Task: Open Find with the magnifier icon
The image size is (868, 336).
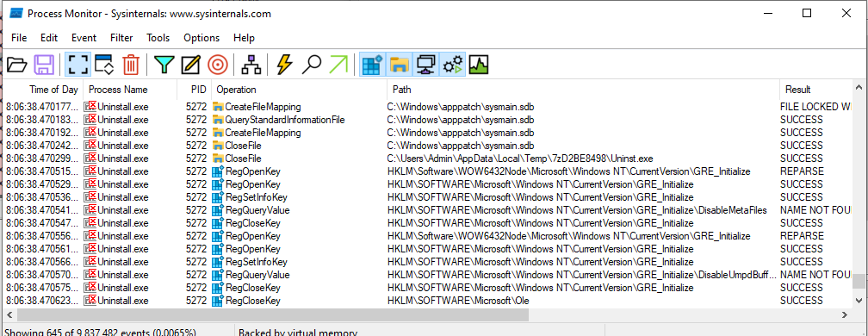Action: point(312,65)
